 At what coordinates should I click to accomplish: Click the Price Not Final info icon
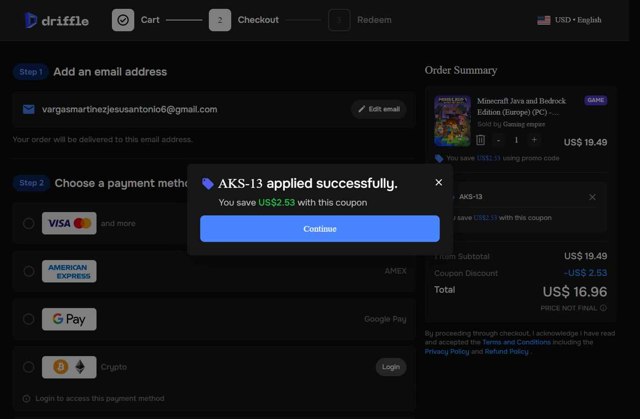click(603, 308)
